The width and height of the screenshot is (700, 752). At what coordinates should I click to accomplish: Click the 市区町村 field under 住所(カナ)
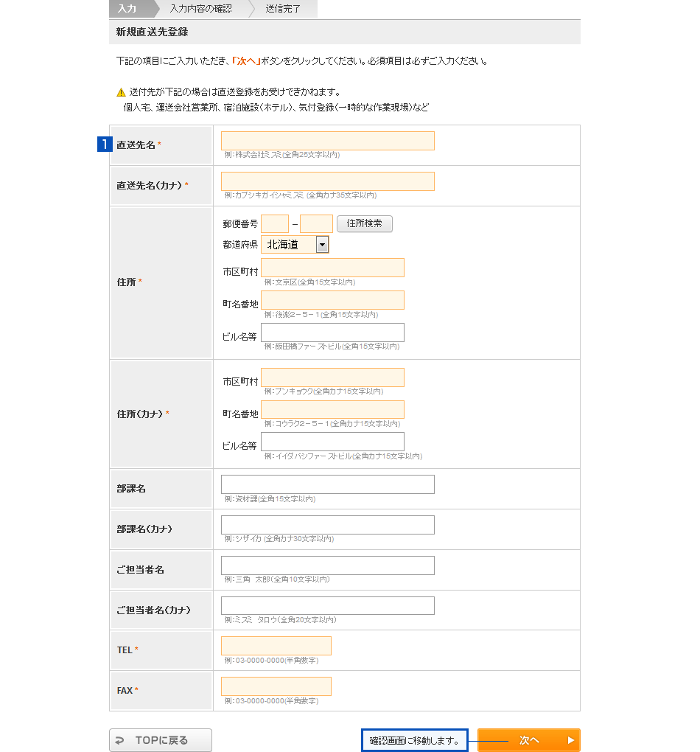(x=332, y=377)
